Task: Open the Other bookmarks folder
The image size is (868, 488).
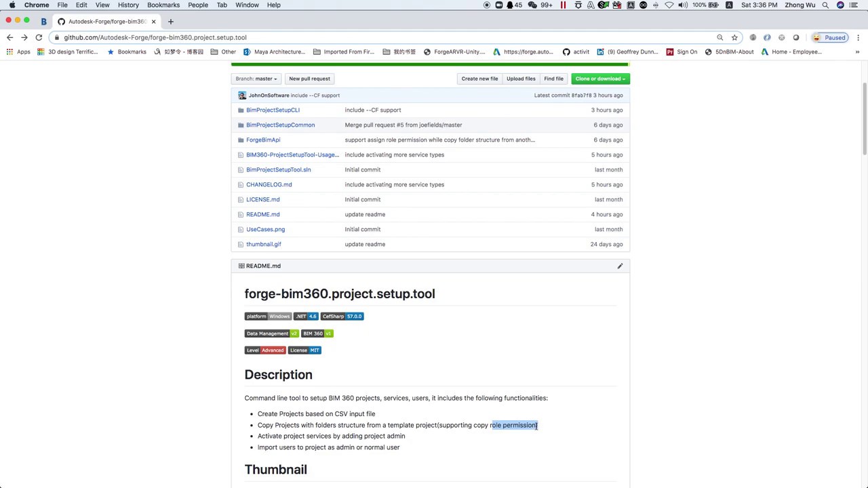Action: point(223,52)
